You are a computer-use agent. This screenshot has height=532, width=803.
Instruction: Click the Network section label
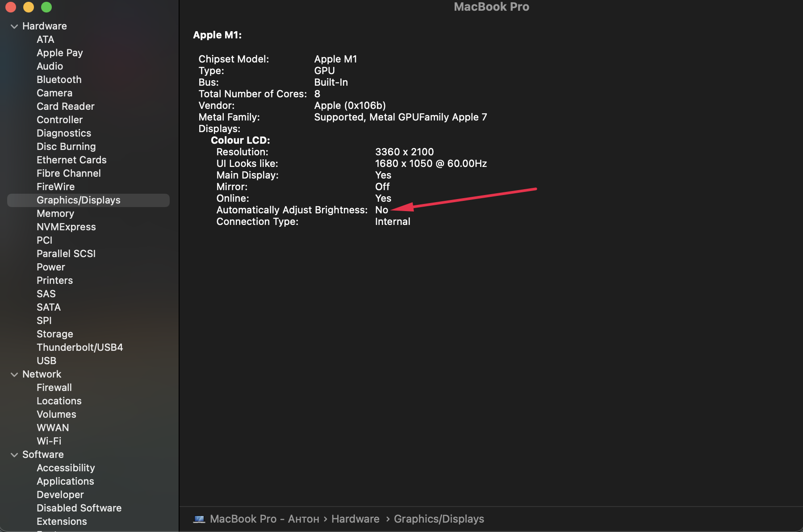point(42,374)
